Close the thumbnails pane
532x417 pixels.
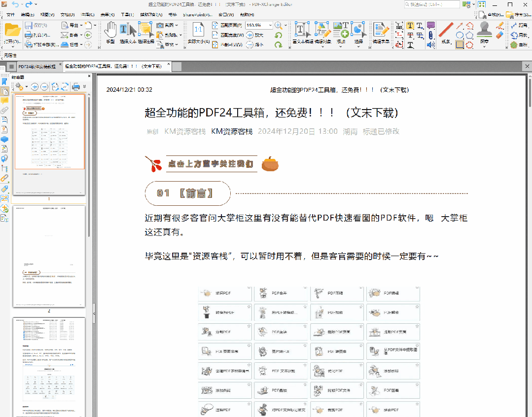tap(89, 76)
